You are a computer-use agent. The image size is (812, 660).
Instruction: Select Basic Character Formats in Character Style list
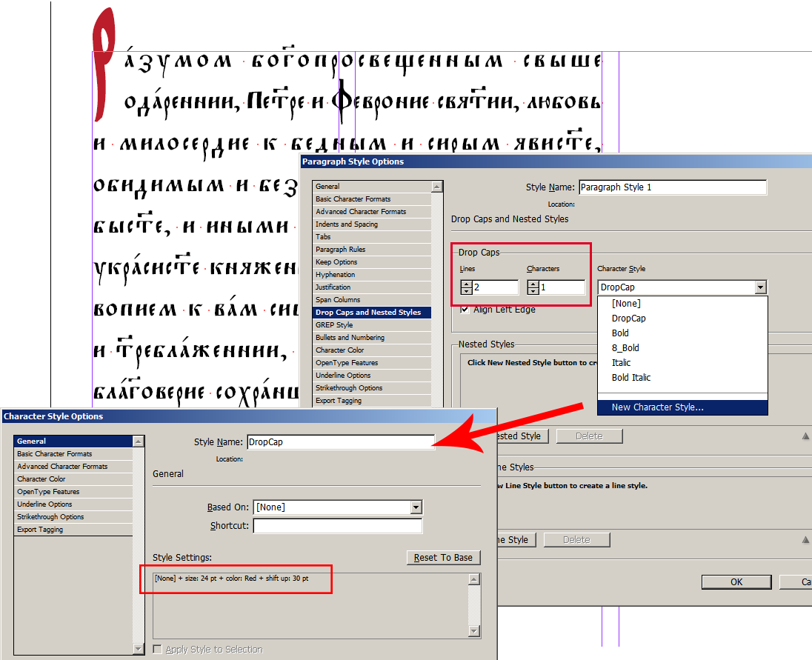point(73,454)
